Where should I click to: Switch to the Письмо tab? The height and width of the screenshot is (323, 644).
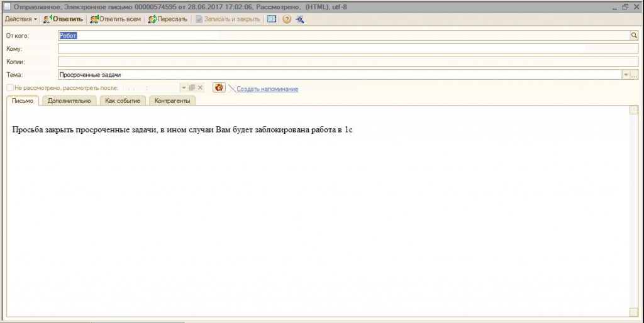coord(23,101)
